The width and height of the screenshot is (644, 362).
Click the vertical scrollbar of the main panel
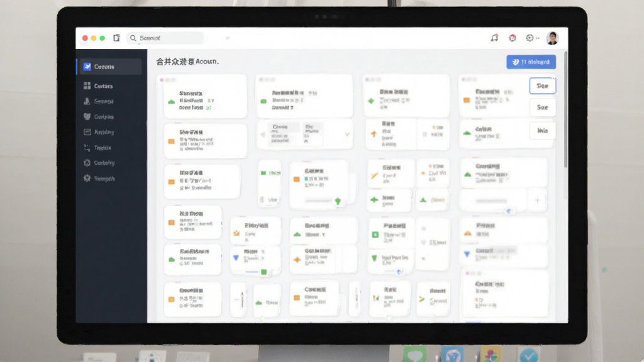click(565, 109)
